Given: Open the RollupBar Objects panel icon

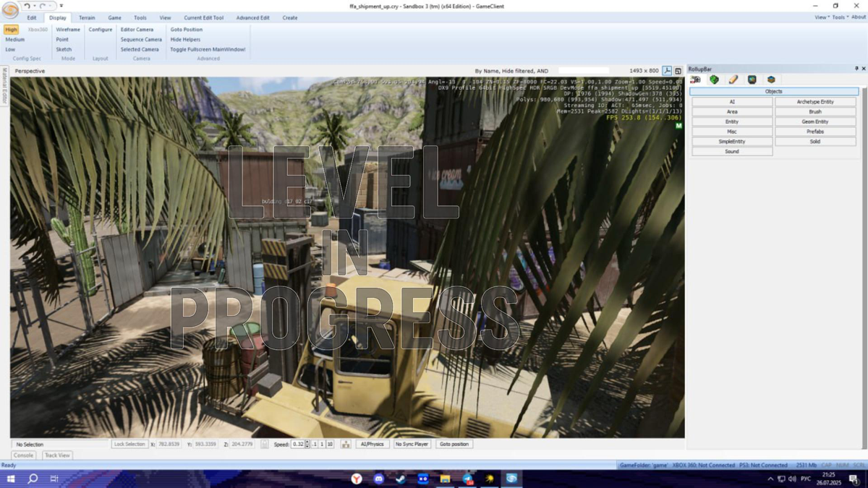Looking at the screenshot, I should [696, 80].
